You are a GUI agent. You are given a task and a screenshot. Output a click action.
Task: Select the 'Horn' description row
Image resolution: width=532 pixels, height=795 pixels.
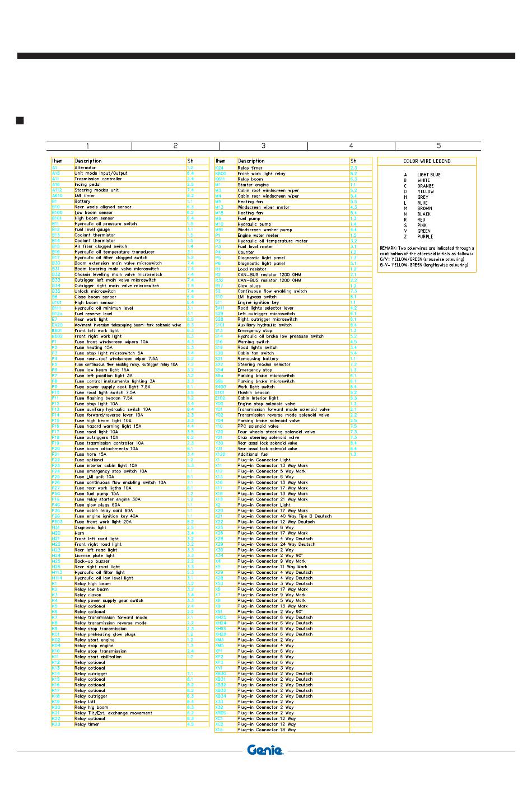(x=130, y=533)
